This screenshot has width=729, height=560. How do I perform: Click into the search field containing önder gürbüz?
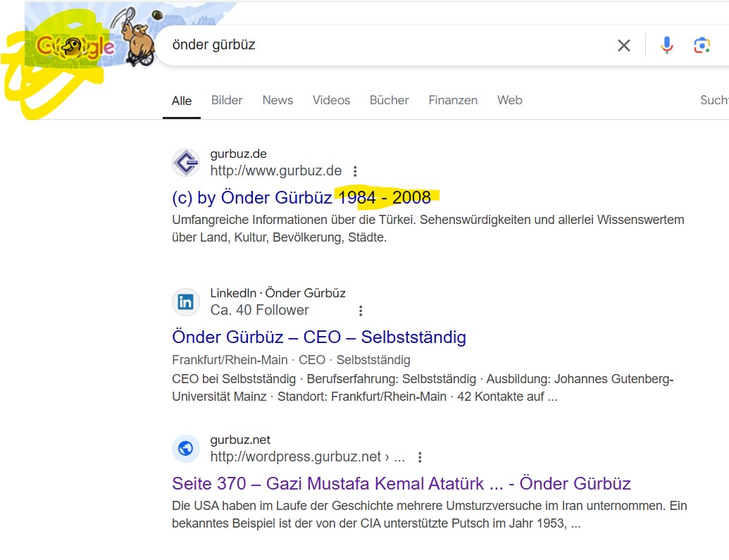(x=386, y=45)
